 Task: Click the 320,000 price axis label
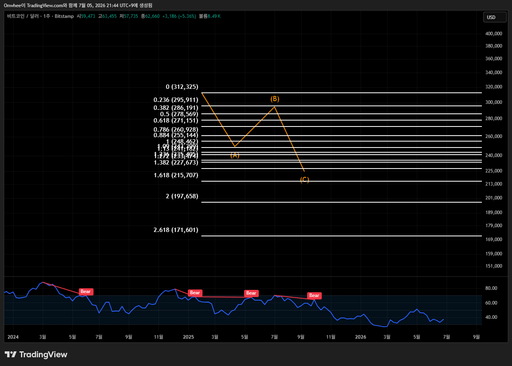(494, 87)
